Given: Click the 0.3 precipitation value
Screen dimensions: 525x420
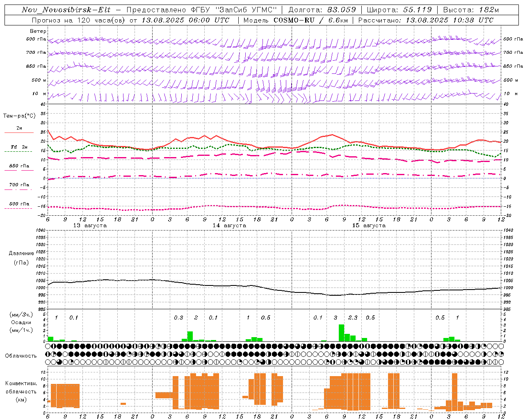Looking at the screenshot, I should 178,318.
